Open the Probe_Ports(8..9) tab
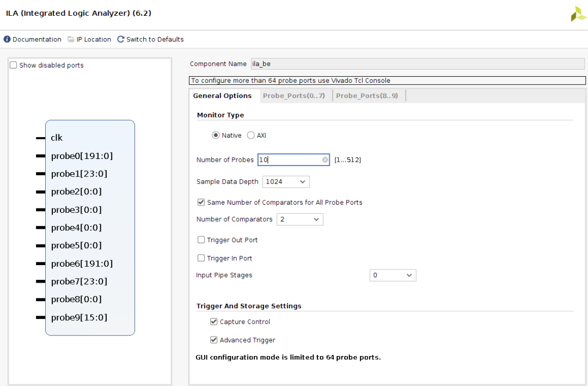The height and width of the screenshot is (386, 588). coord(367,96)
